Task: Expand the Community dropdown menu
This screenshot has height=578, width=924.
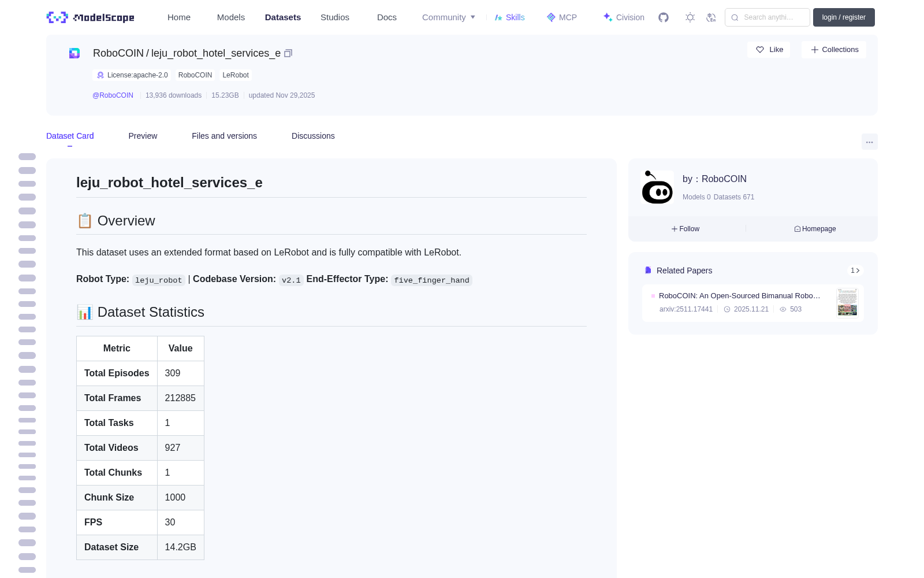Action: (x=449, y=17)
